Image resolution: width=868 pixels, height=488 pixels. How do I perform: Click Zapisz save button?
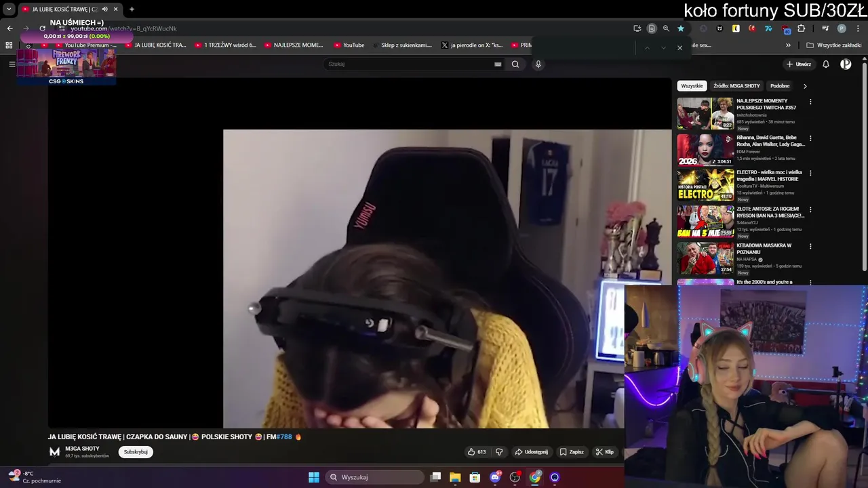572,452
